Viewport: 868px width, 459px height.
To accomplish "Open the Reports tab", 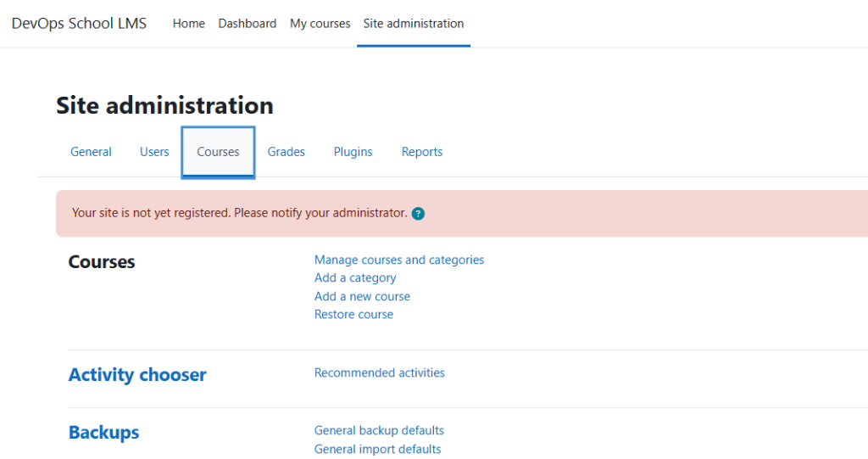I will tap(422, 152).
